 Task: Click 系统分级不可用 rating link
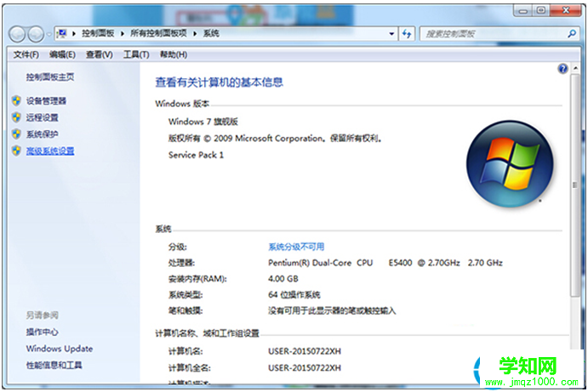click(x=296, y=247)
